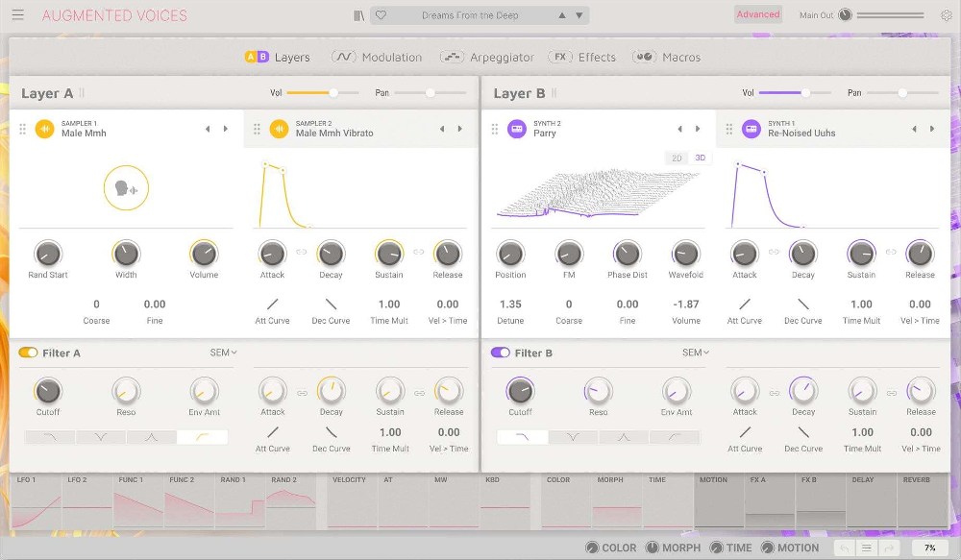Open the settings gear in top-right corner

coord(946,14)
